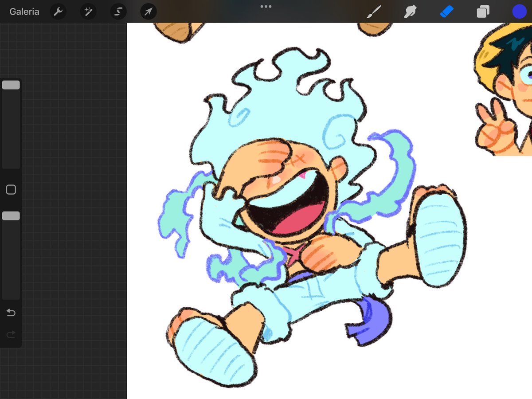
Task: Open the Actions wrench menu
Action: pos(58,12)
